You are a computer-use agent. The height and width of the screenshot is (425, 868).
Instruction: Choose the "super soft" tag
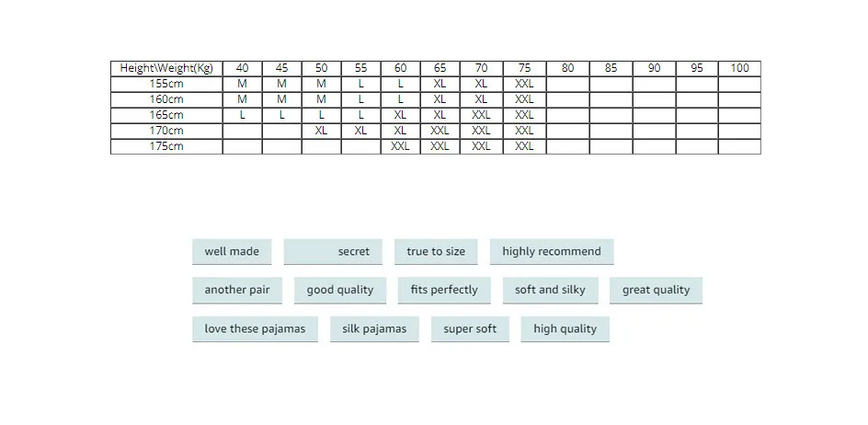point(470,329)
